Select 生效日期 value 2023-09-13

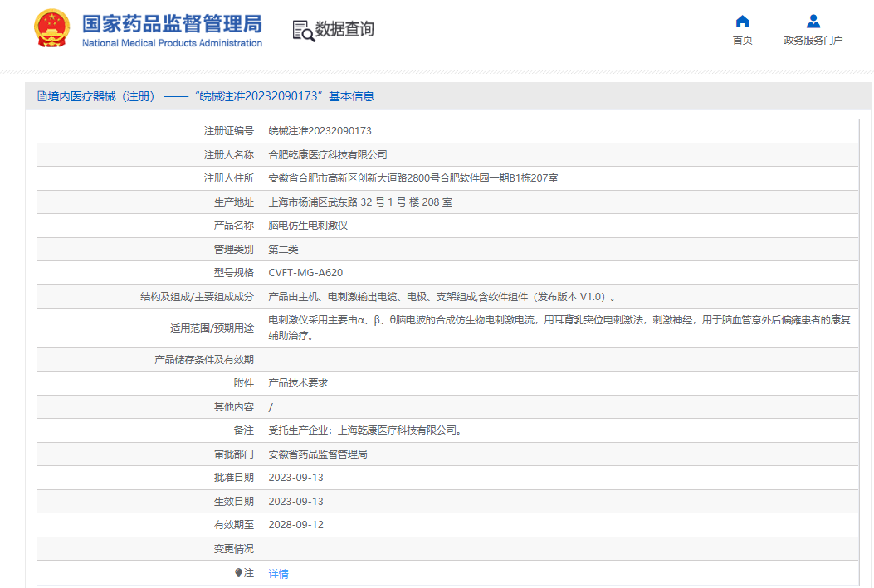[296, 502]
